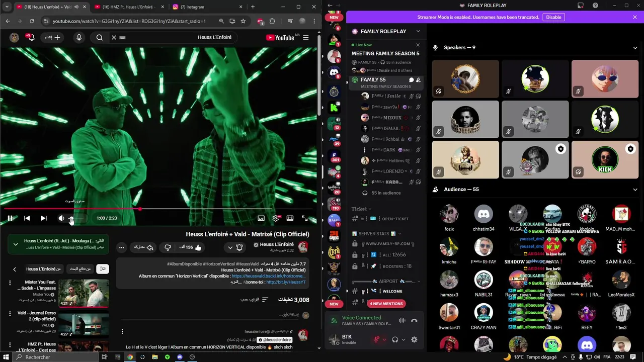Open Mister You - L'Impasse thumbnail
Viewport: 644px width, 362px height.
84,293
